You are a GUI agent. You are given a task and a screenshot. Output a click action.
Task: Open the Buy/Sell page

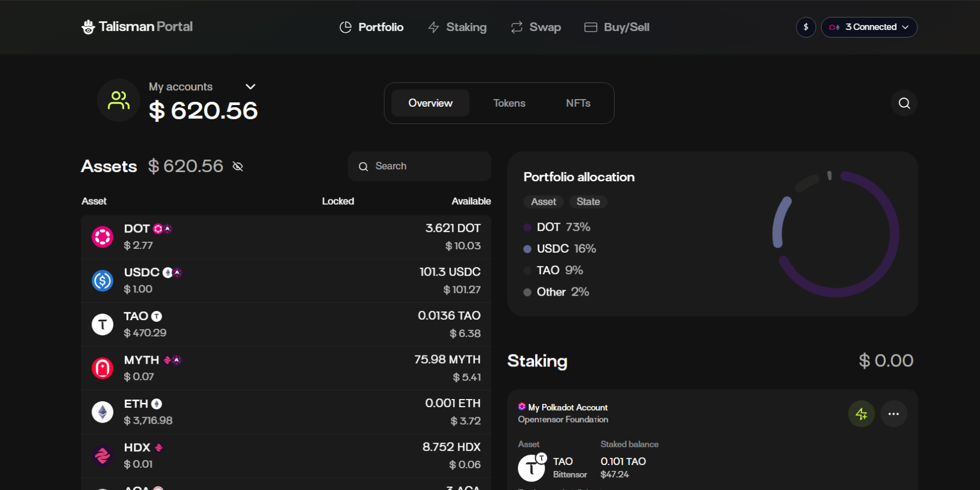[617, 27]
